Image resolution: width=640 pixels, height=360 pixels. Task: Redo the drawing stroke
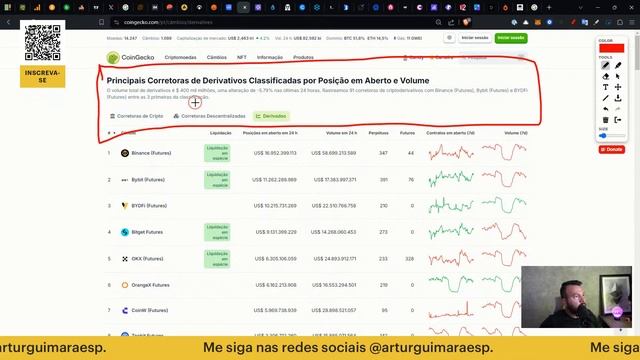click(x=618, y=109)
